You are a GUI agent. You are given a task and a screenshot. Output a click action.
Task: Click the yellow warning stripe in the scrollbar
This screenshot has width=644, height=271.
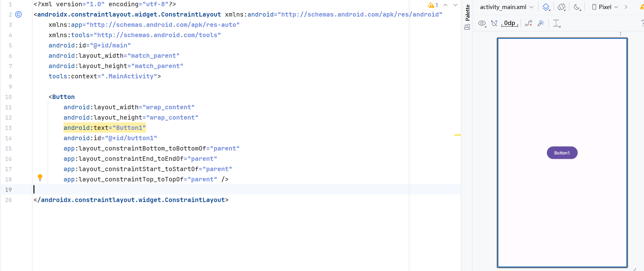coord(457,135)
